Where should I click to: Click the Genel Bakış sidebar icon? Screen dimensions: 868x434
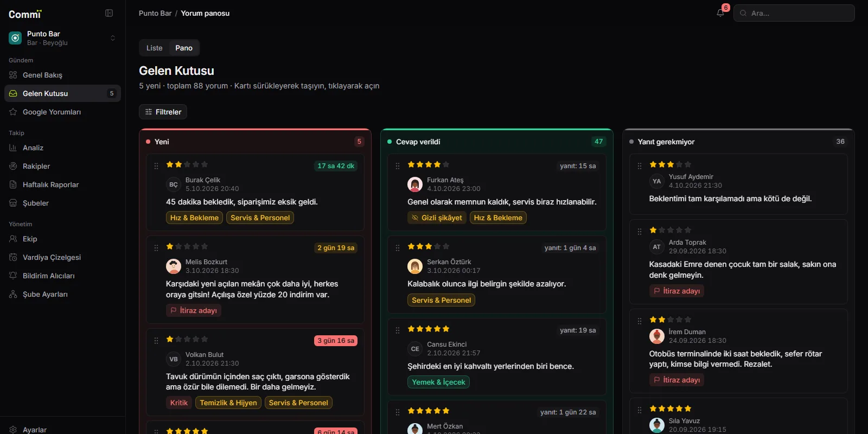[x=13, y=75]
